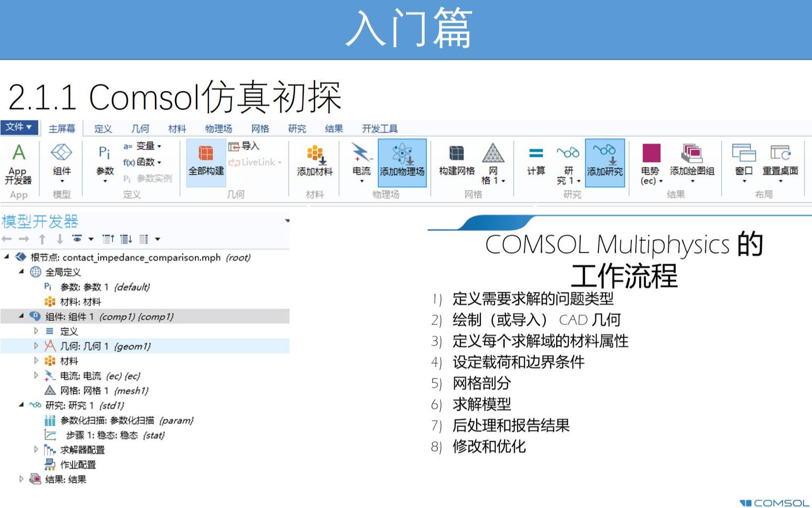Click the move up arrow in model builder
The height and width of the screenshot is (508, 812).
(42, 239)
